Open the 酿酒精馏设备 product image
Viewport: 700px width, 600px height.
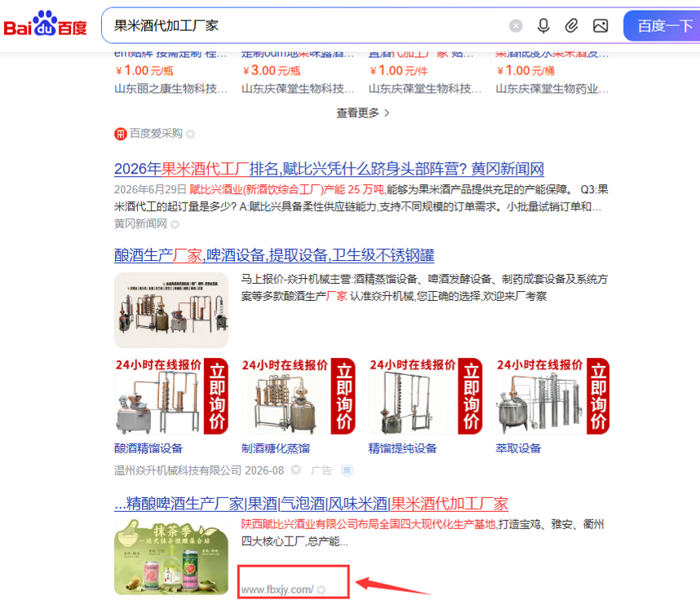171,396
